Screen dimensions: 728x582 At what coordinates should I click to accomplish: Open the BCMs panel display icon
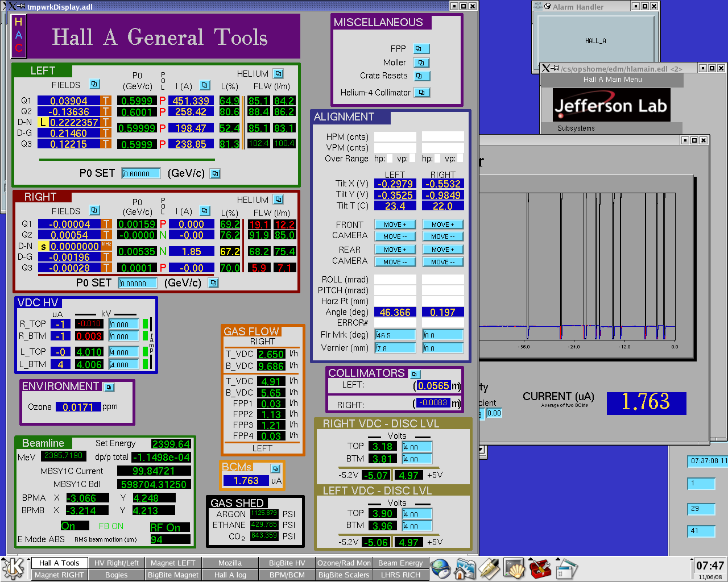click(x=275, y=469)
